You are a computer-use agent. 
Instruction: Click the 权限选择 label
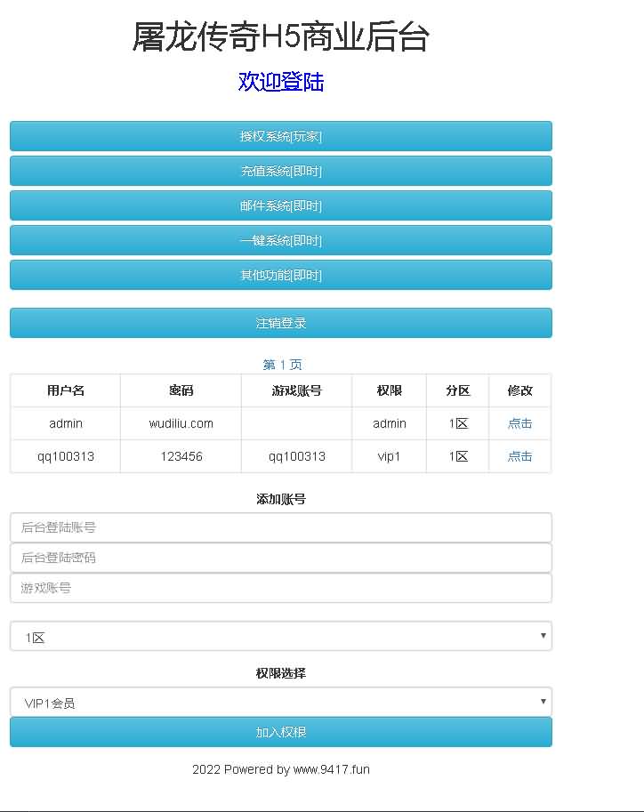click(281, 673)
